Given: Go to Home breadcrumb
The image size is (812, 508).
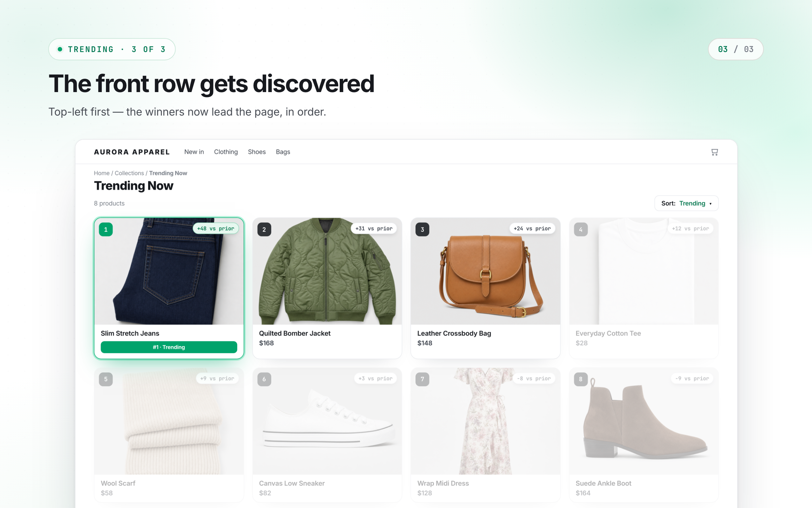Looking at the screenshot, I should [x=102, y=173].
